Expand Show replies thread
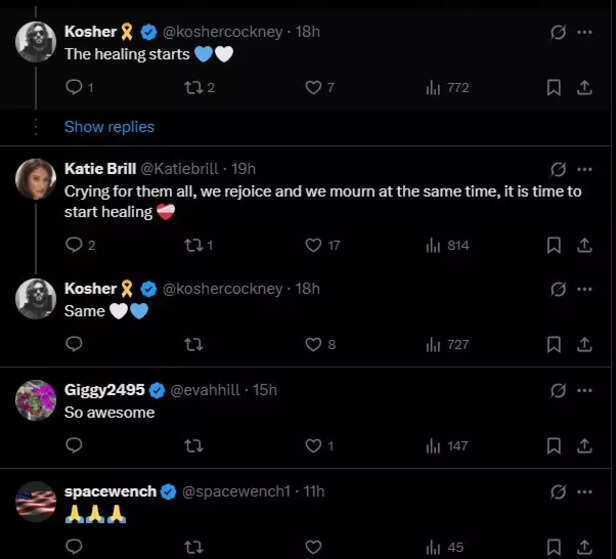 109,127
